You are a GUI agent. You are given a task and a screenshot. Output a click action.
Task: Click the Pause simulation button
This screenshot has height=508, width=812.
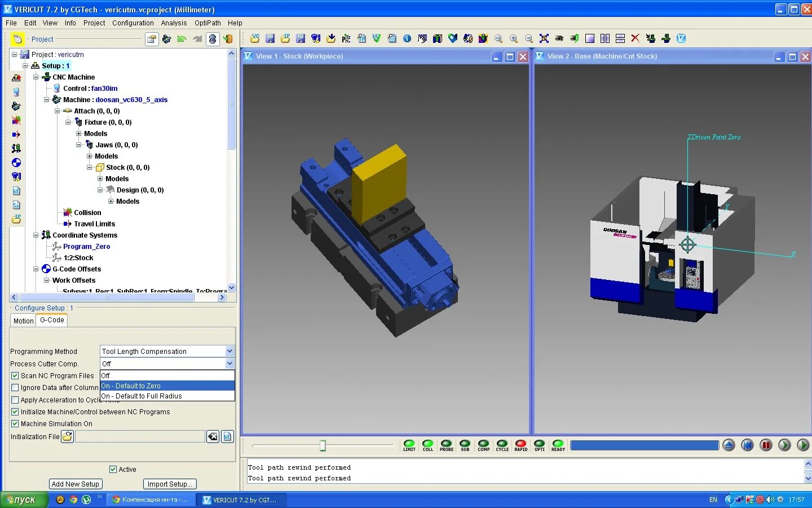click(x=766, y=445)
